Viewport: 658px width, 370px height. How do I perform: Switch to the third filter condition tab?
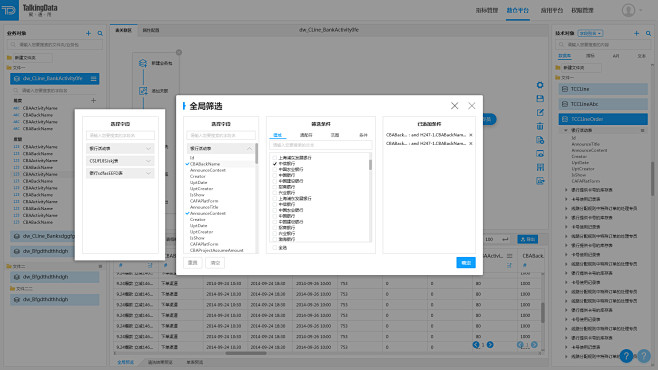pyautogui.click(x=334, y=135)
